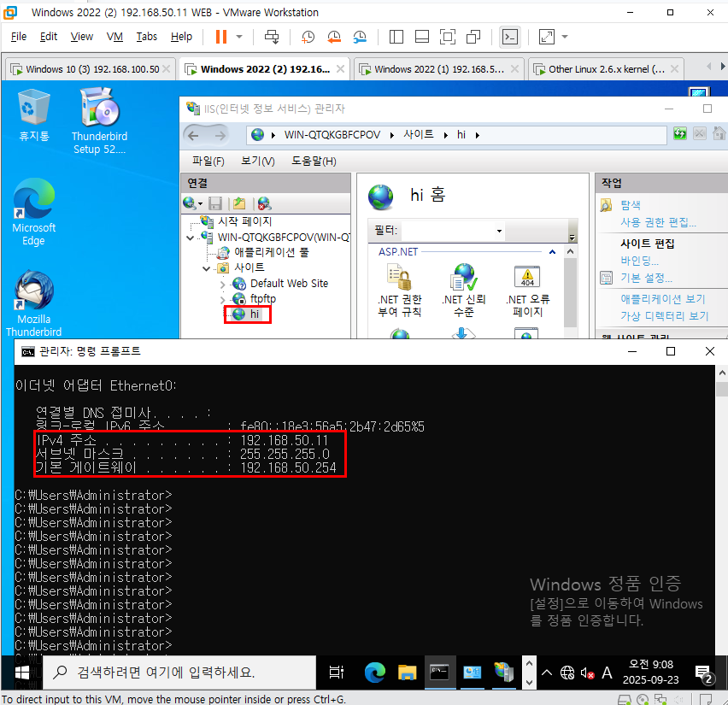
Task: Expand the Default Web Site node
Action: pyautogui.click(x=222, y=285)
